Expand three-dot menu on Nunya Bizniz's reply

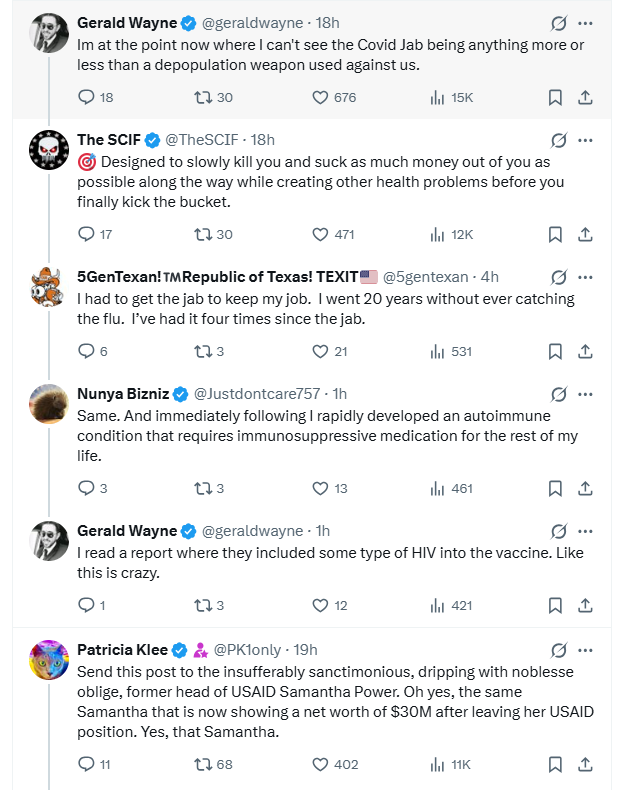pyautogui.click(x=586, y=393)
